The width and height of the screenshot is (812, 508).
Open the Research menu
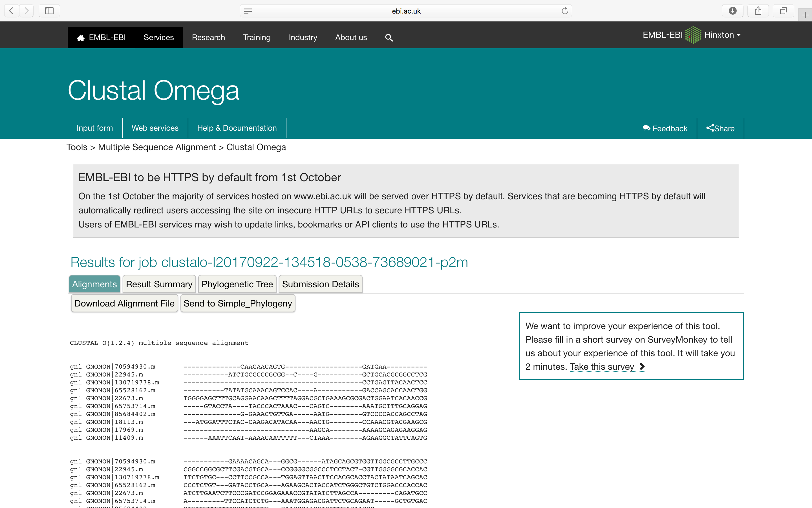click(x=208, y=38)
